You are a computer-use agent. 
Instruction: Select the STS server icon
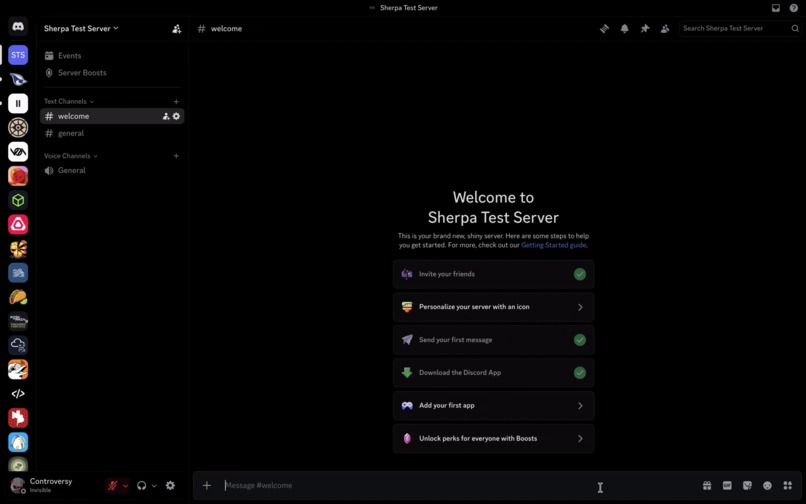18,55
